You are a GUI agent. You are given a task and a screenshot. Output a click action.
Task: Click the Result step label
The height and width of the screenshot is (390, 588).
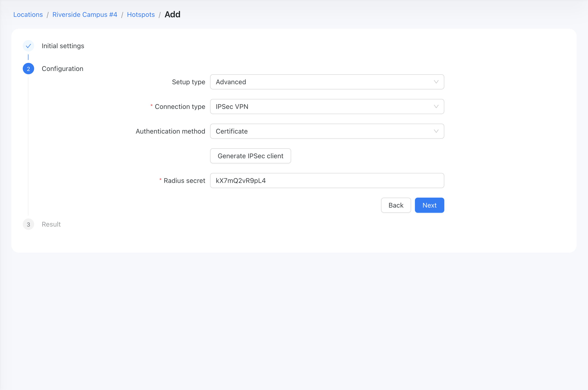click(51, 224)
